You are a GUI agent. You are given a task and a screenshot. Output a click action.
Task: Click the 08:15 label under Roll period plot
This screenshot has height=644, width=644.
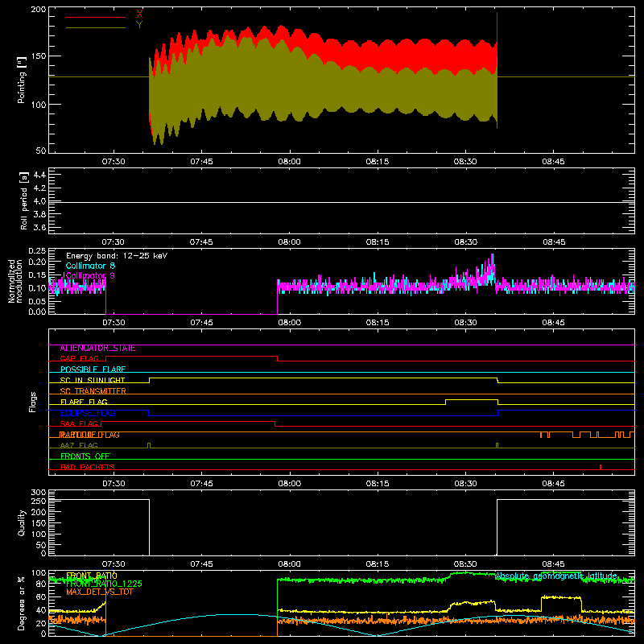click(x=378, y=242)
